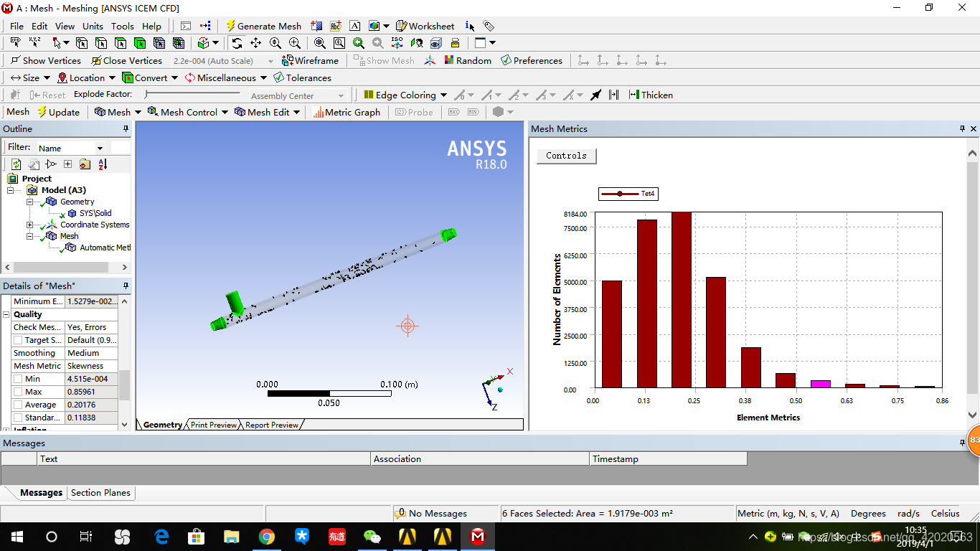Launch Chrome from the taskbar

pyautogui.click(x=267, y=537)
